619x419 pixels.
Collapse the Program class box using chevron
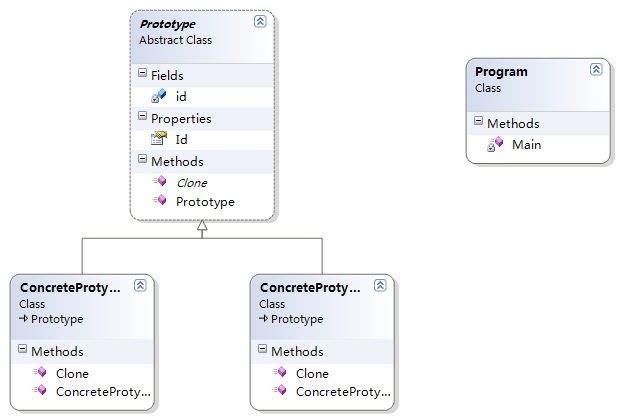coord(596,70)
